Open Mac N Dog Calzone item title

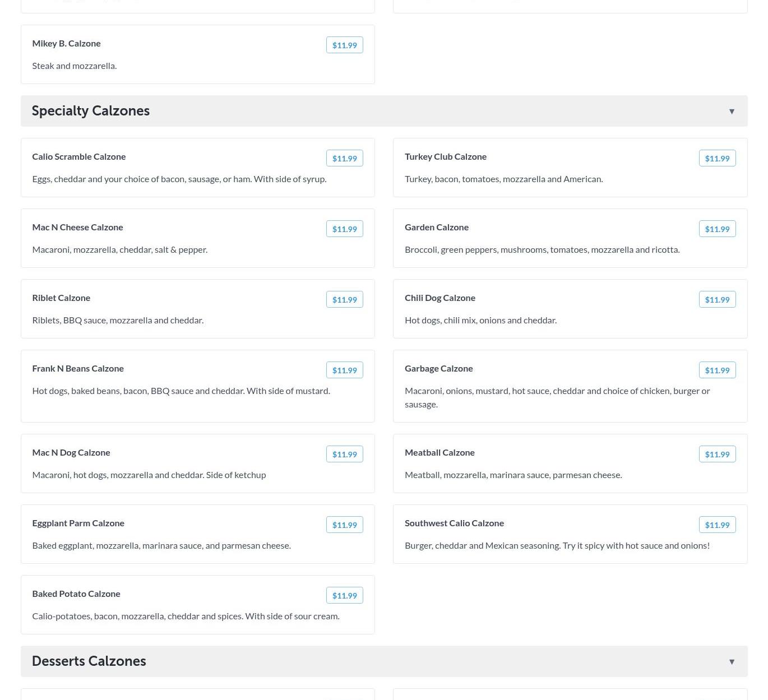(71, 452)
